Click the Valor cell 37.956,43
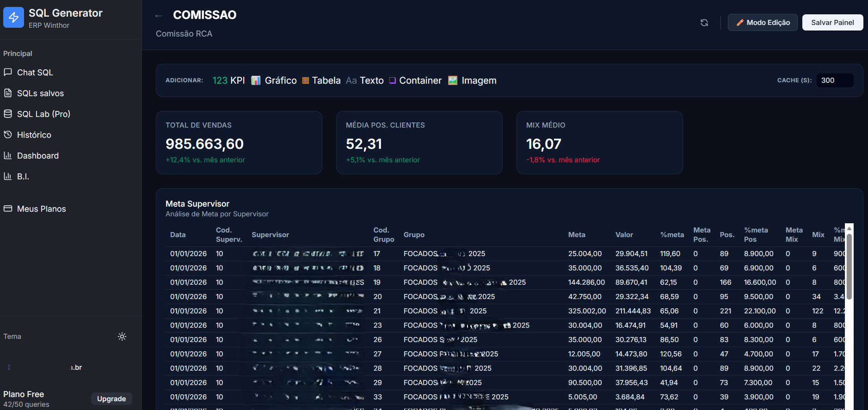This screenshot has height=410, width=868. click(x=632, y=383)
